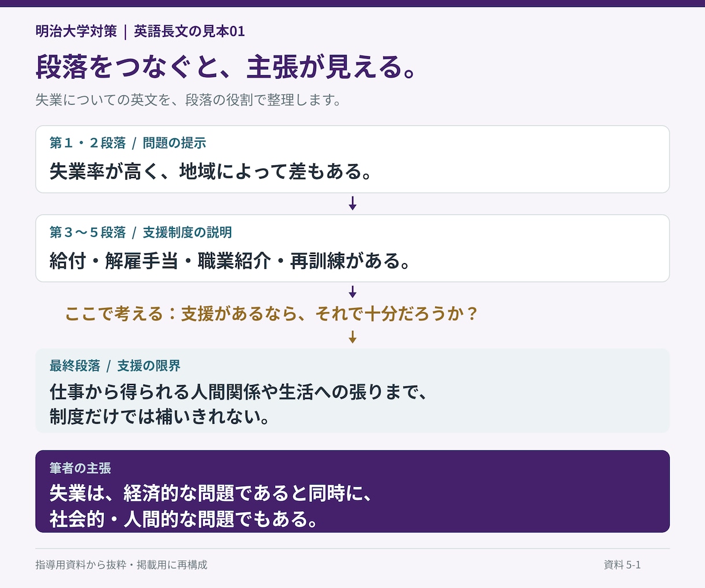Select the line 制度だけでは補いきれない。

[161, 417]
